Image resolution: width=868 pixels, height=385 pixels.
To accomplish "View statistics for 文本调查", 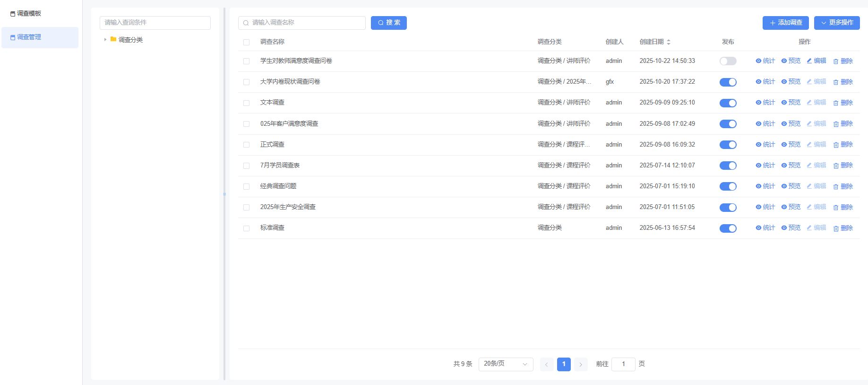I will (765, 103).
